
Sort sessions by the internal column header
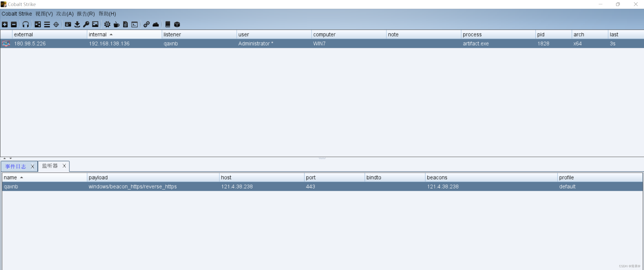tap(124, 34)
